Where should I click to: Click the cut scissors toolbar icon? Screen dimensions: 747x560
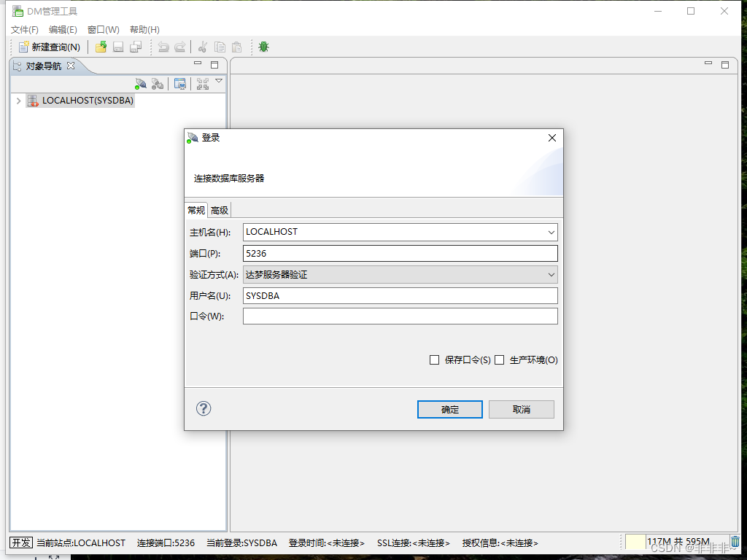coord(203,47)
